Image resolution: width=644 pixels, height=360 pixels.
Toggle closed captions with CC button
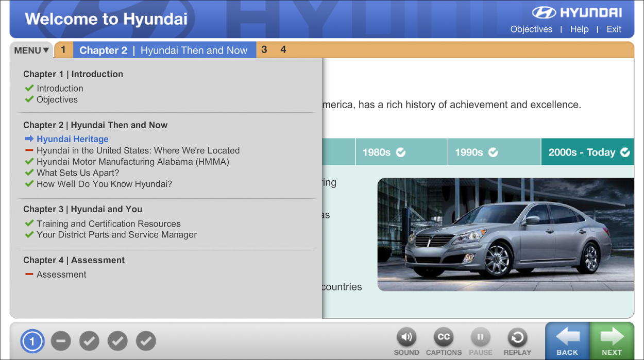(x=443, y=338)
